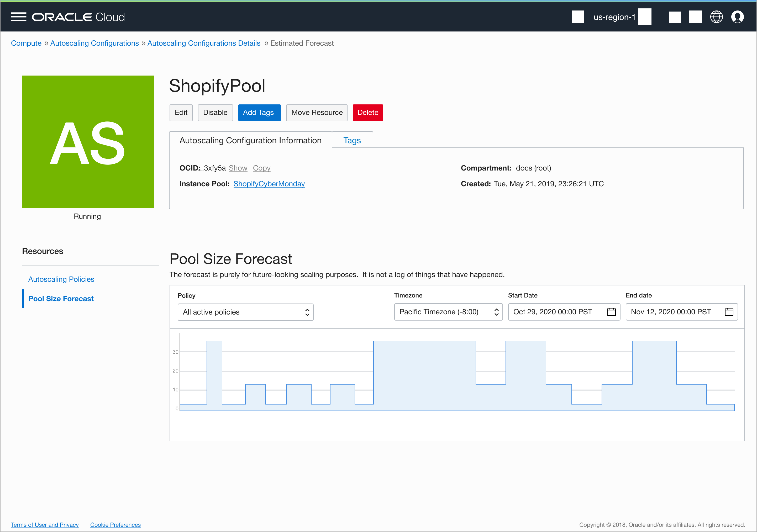The width and height of the screenshot is (757, 532).
Task: Open the user profile avatar menu
Action: click(737, 17)
